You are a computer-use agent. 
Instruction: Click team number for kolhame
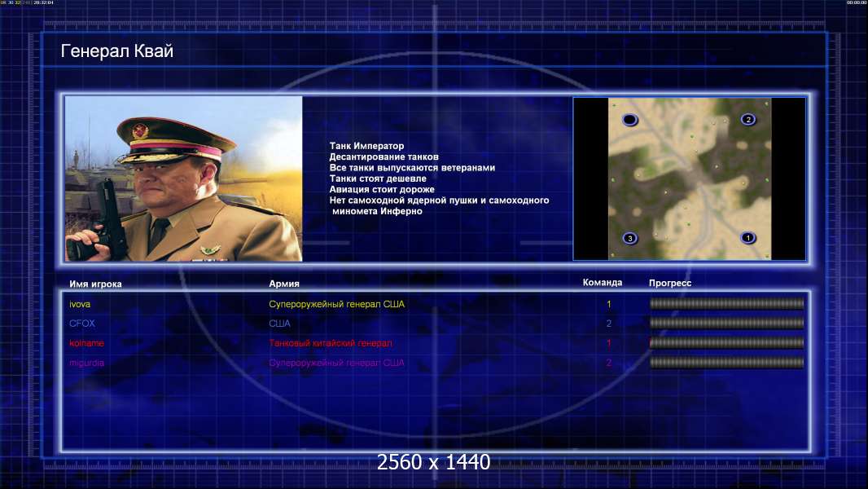[x=609, y=343]
